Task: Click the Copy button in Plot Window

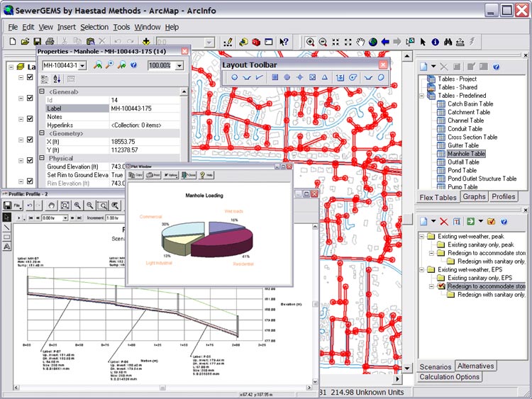Action: 135,175
